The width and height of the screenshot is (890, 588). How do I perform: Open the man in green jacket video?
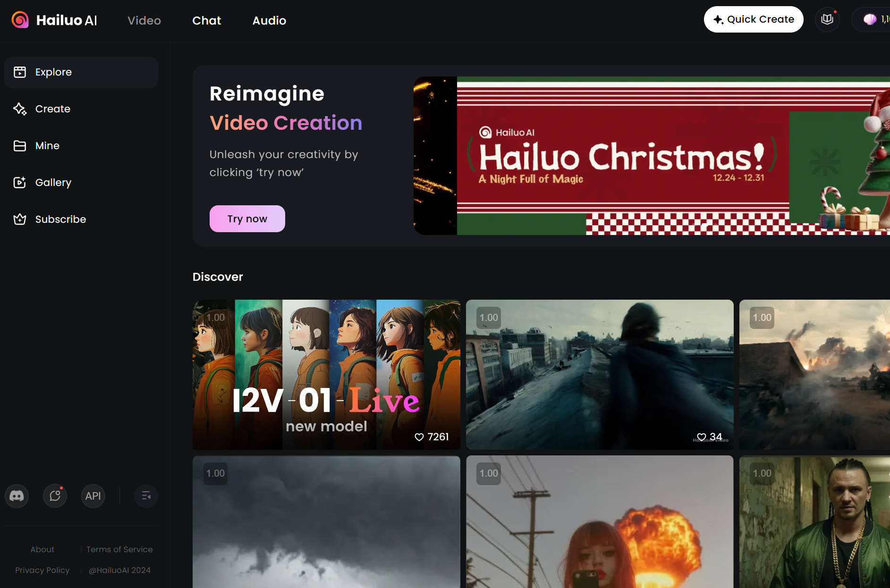(x=815, y=522)
